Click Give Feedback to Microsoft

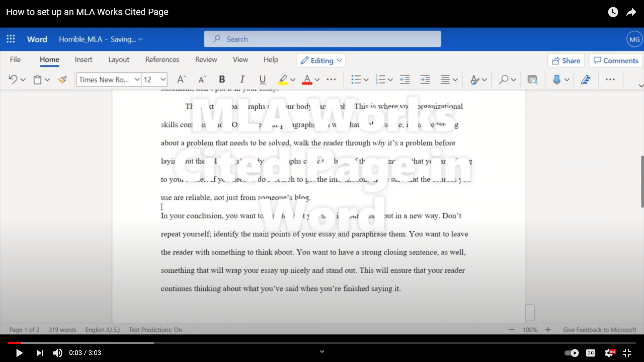point(599,330)
